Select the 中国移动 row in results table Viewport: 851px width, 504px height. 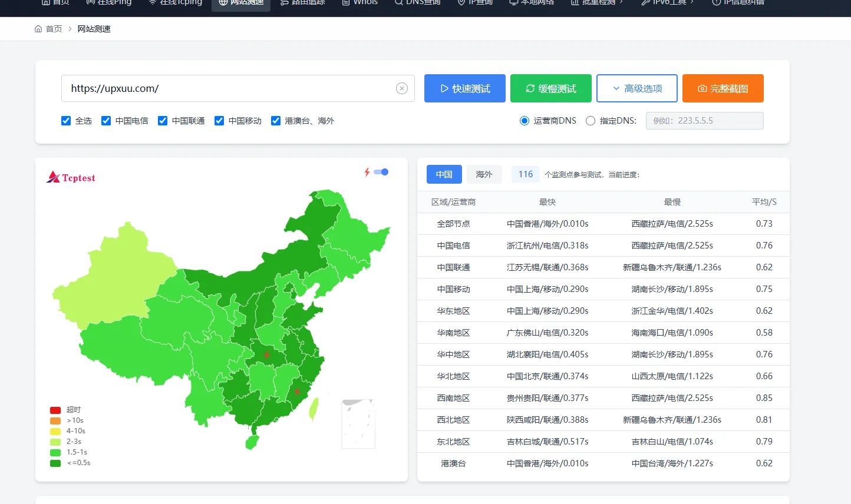603,289
